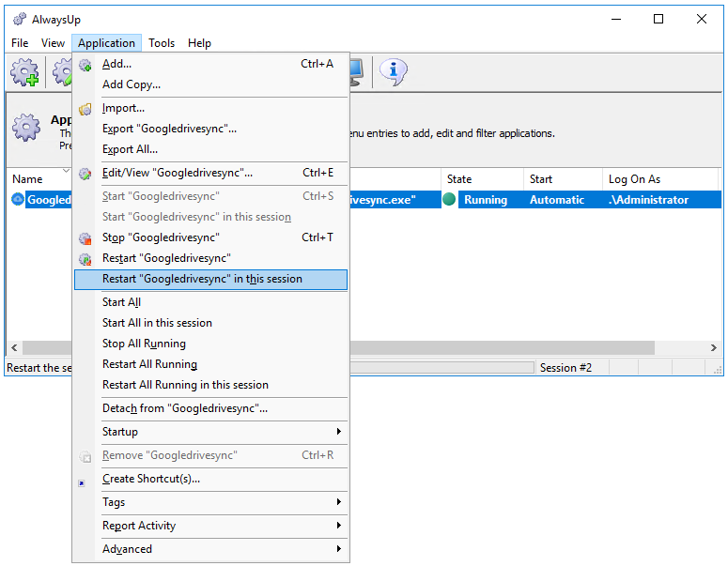Expand the Startup submenu
The height and width of the screenshot is (566, 728).
[x=210, y=432]
